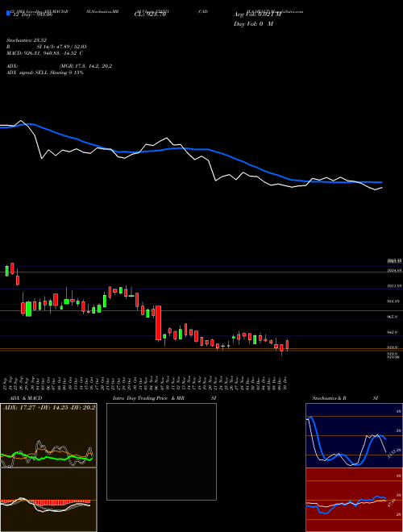Click the 'Avg Vol: 0.021 M' text
Screen dimensions: 403x532
point(257,15)
